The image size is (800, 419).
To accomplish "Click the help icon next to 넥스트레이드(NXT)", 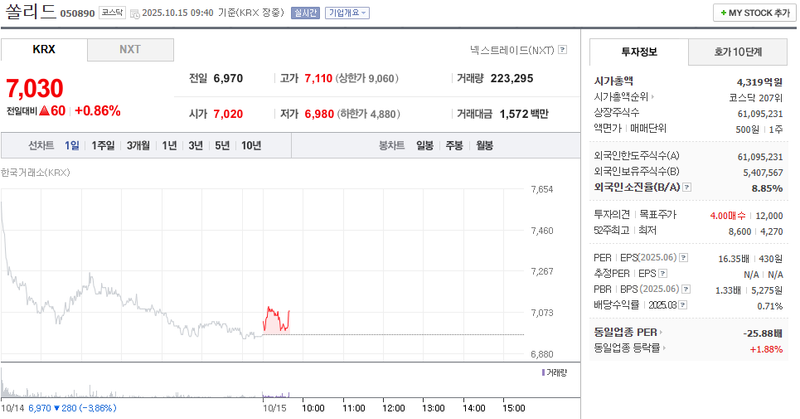I will tap(563, 49).
